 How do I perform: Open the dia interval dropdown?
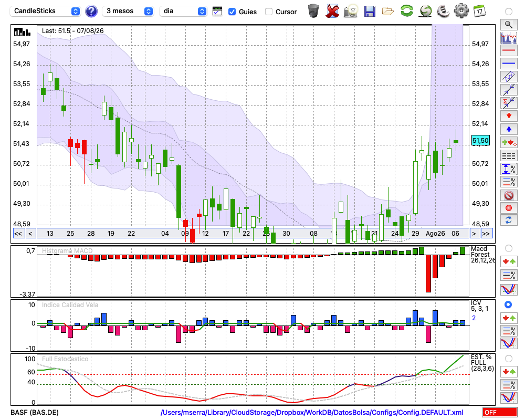(183, 11)
